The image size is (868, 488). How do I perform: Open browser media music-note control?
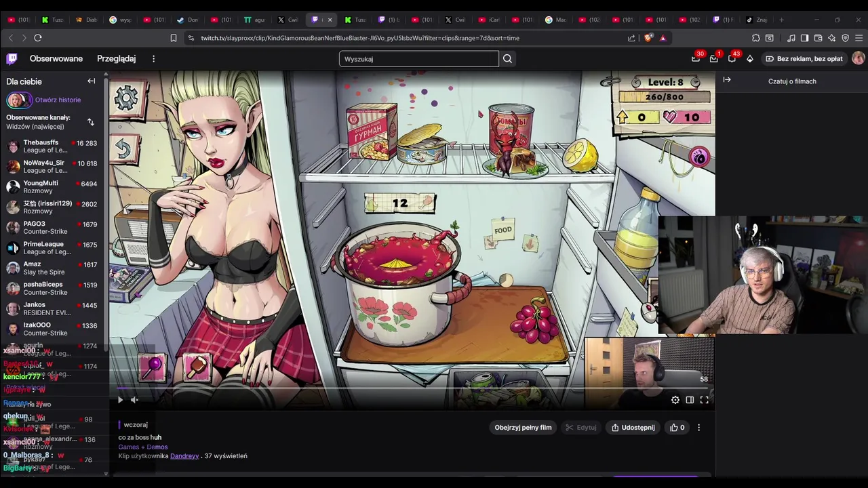(791, 38)
